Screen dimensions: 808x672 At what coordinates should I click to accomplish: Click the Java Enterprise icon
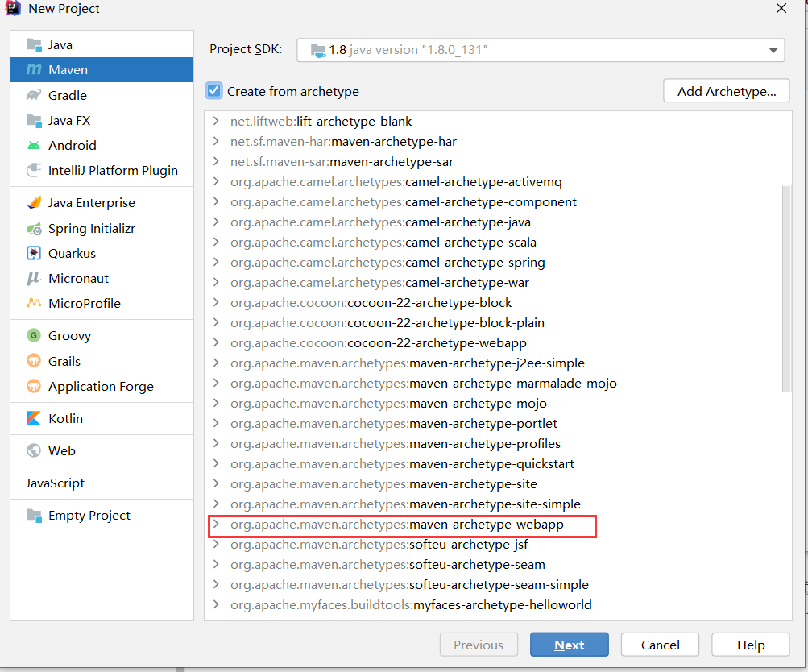pyautogui.click(x=34, y=202)
